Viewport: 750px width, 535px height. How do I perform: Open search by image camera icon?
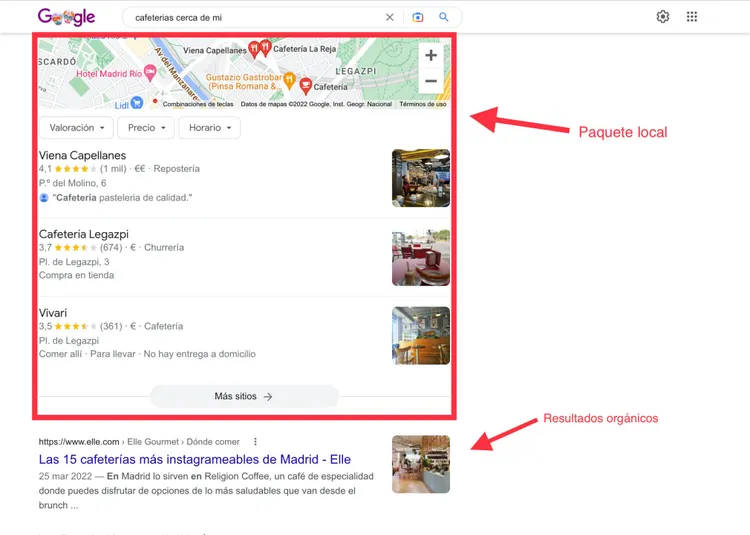(x=418, y=17)
